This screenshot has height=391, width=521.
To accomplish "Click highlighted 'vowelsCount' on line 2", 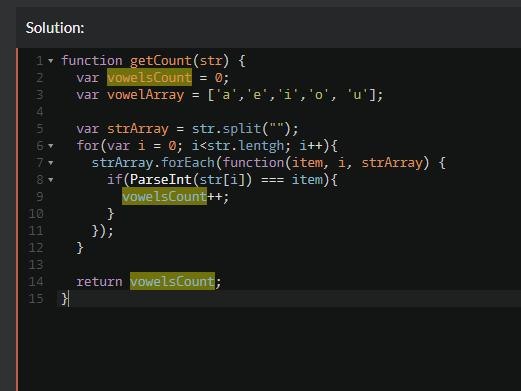I will point(149,77).
